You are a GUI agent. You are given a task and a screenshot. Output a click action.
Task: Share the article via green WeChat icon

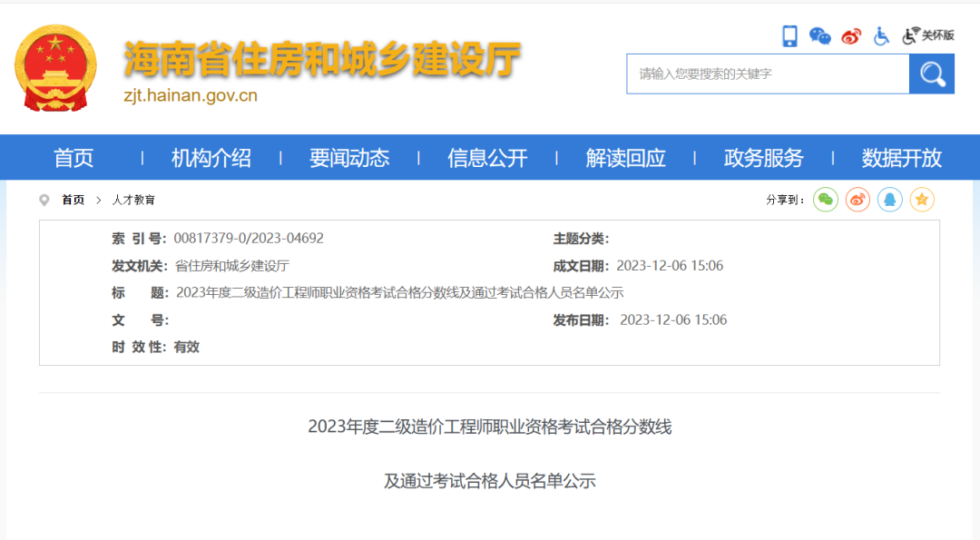click(x=825, y=199)
